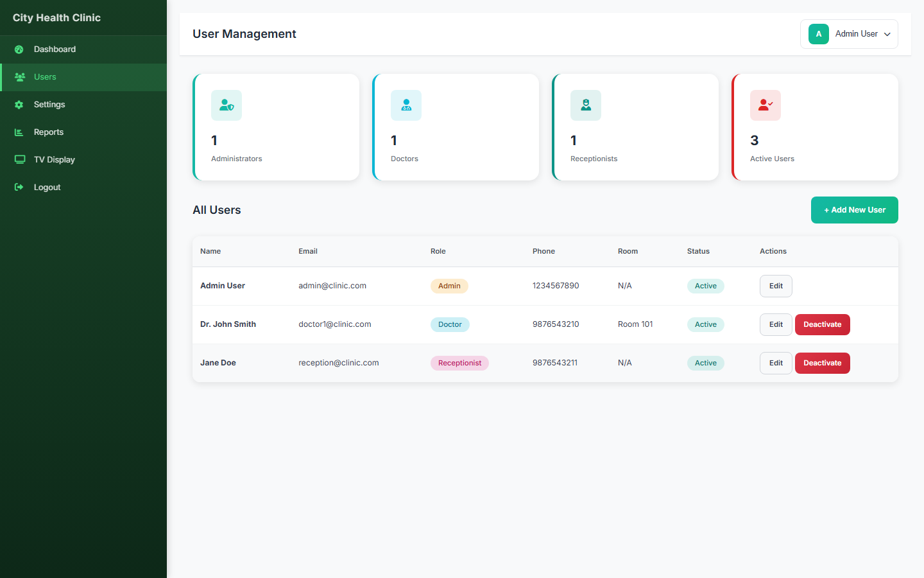Click the 'Administrators' card label
The image size is (924, 578).
coord(237,159)
